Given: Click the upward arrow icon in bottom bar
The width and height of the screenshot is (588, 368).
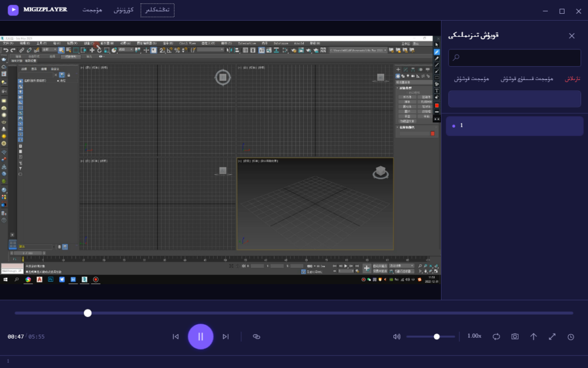Looking at the screenshot, I should tap(533, 336).
